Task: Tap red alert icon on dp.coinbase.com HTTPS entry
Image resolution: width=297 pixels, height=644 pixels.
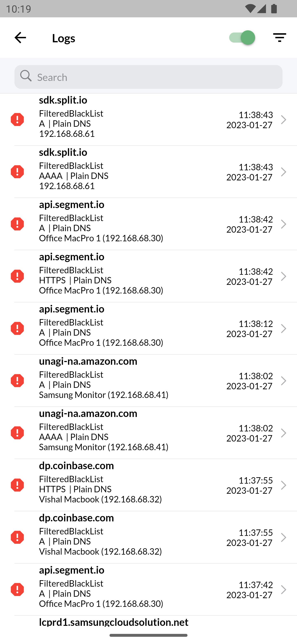Action: coord(17,485)
